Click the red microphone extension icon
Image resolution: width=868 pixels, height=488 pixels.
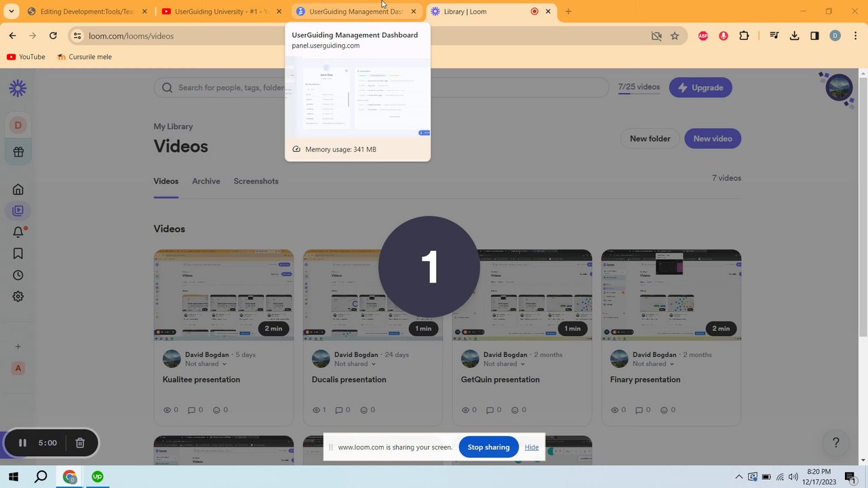pyautogui.click(x=724, y=36)
